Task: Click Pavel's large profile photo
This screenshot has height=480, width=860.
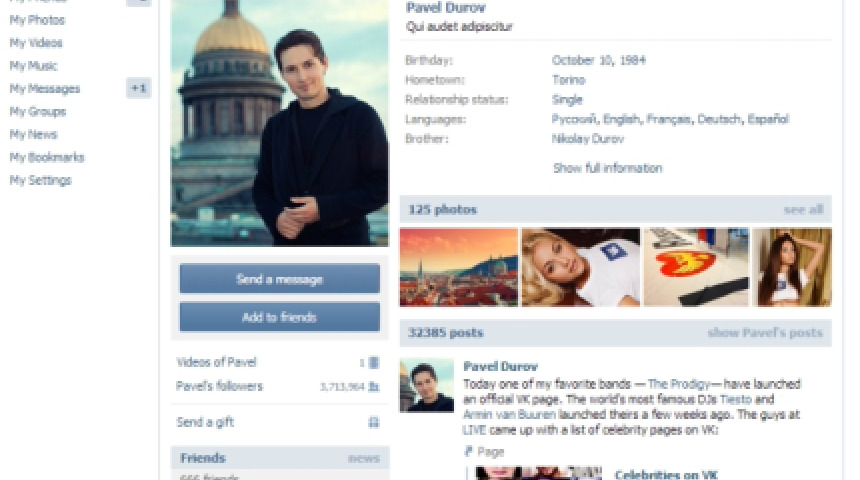Action: pos(280,123)
